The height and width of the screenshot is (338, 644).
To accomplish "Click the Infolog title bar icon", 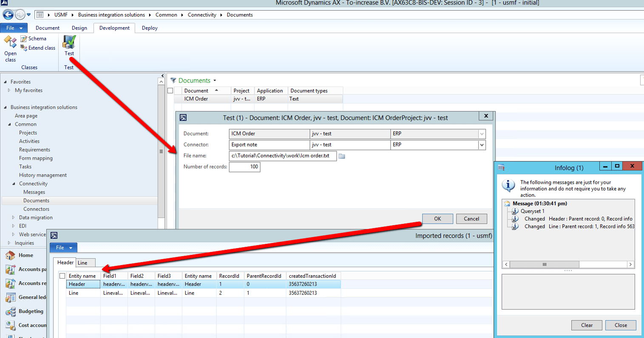I will tap(502, 167).
